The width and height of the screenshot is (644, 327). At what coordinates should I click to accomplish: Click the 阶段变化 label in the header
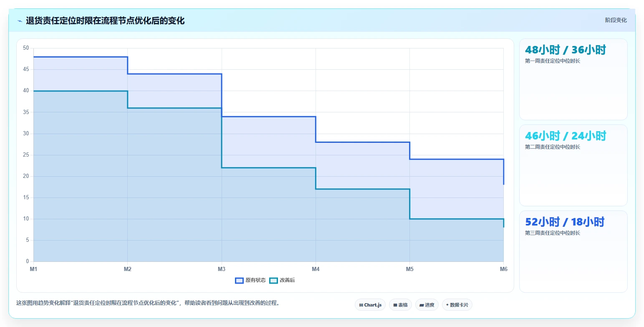[616, 20]
